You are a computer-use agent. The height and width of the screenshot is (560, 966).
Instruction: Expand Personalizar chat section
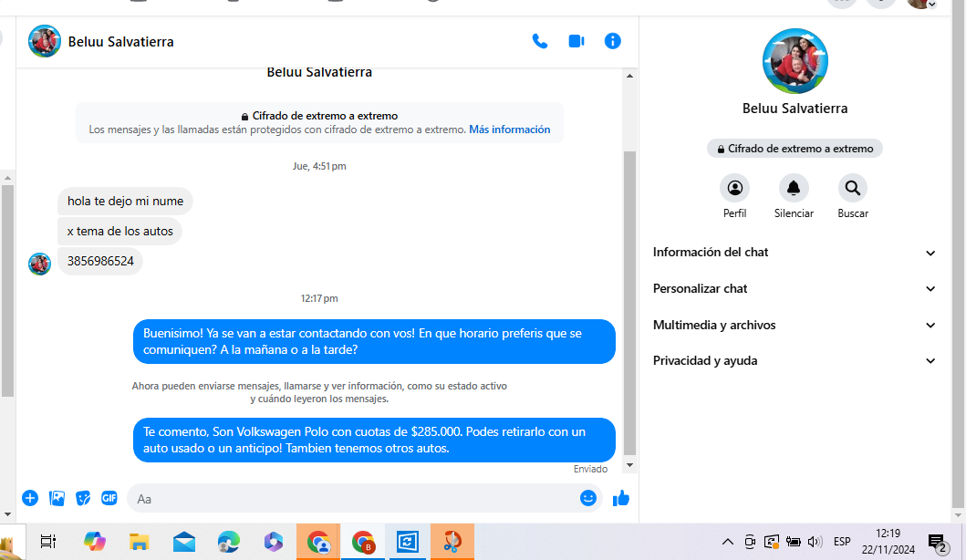pyautogui.click(x=795, y=288)
